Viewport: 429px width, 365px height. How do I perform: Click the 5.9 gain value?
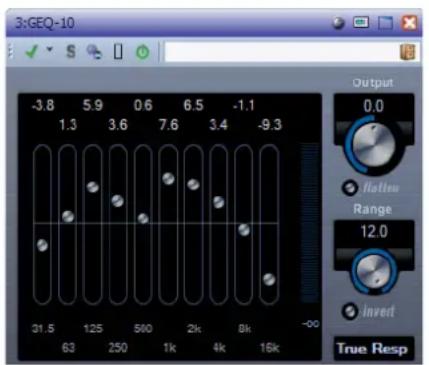click(93, 105)
